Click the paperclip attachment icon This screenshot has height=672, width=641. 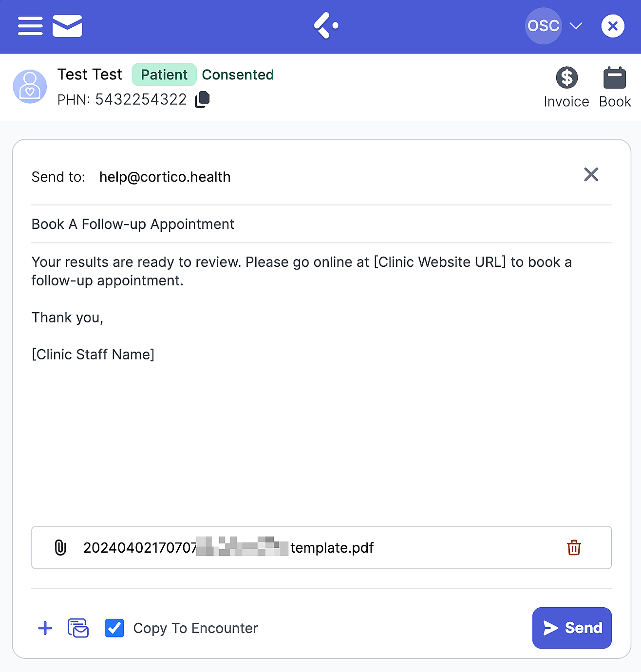coord(60,548)
